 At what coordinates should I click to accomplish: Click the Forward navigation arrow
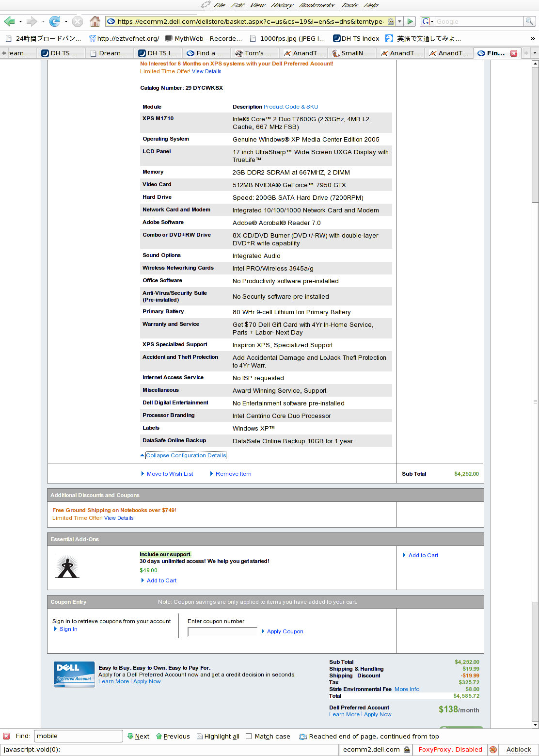coord(32,21)
